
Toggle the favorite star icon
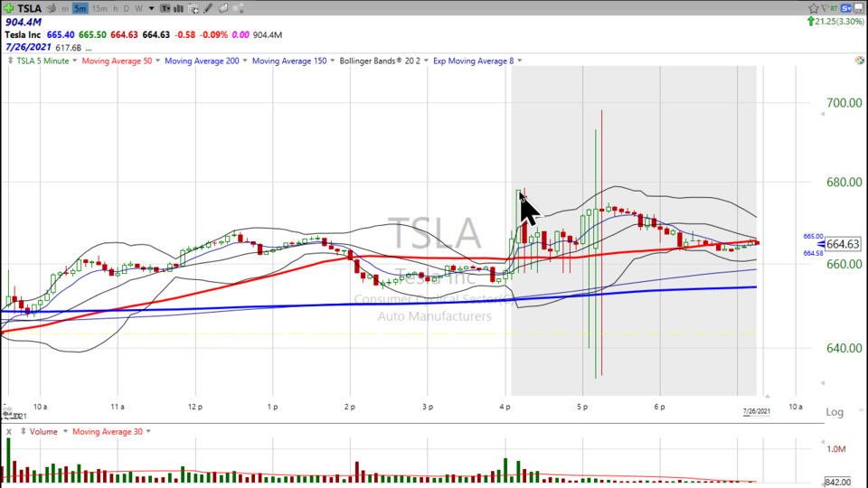[813, 8]
